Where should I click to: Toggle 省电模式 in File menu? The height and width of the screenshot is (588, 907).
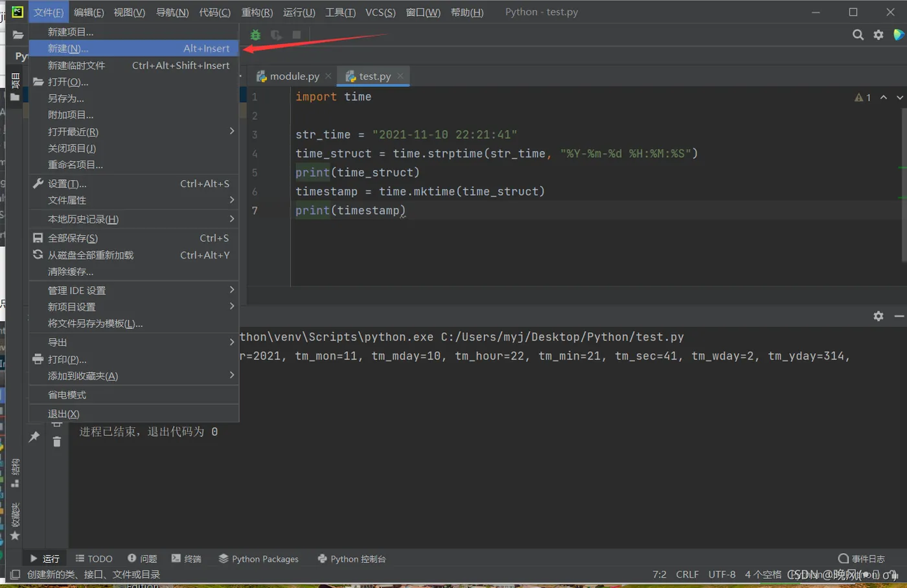tap(134, 395)
